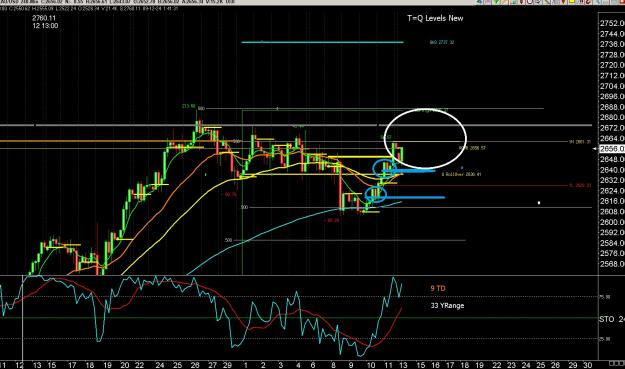The height and width of the screenshot is (369, 625).
Task: Click the 2624.0 price axis label
Action: tap(612, 191)
